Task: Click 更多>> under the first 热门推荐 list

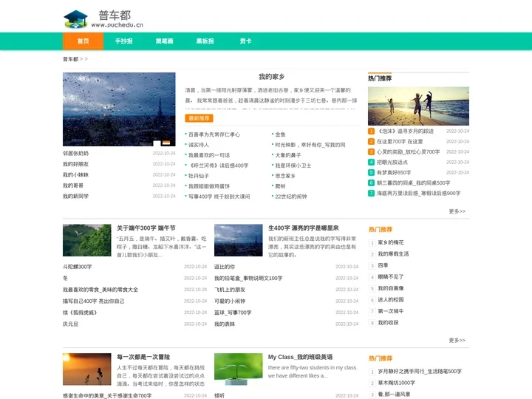Action: click(x=457, y=211)
